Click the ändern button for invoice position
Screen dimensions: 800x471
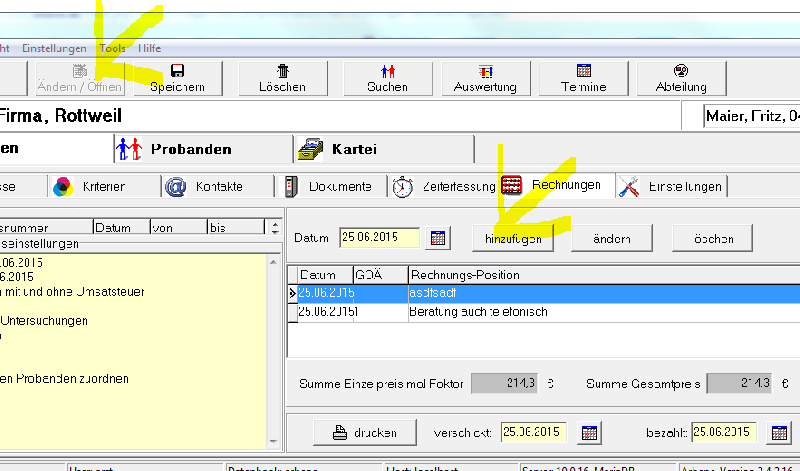coord(612,239)
